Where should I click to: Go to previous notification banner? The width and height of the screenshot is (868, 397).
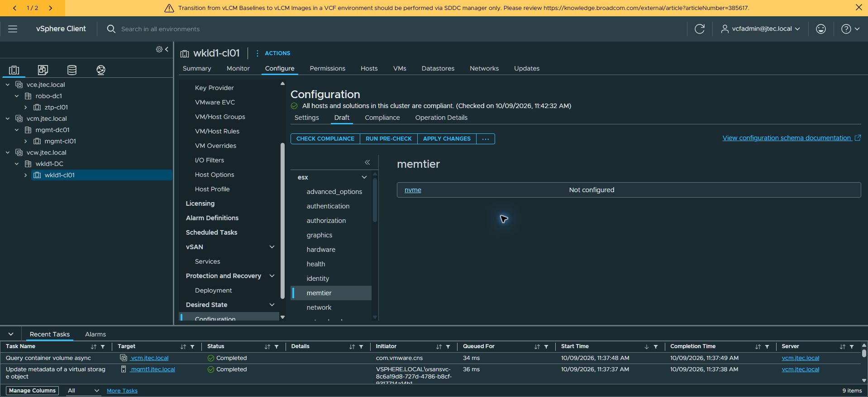[14, 8]
